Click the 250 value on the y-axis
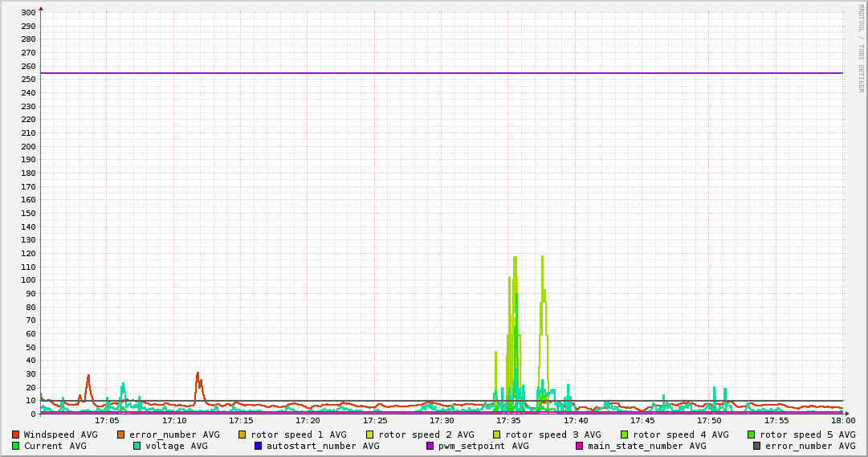This screenshot has height=457, width=868. coord(28,80)
